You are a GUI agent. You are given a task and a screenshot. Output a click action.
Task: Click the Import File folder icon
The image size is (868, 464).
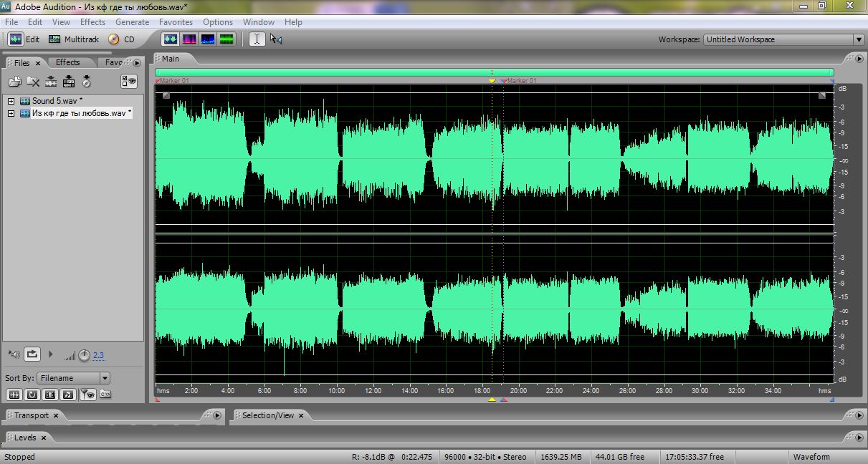(14, 82)
